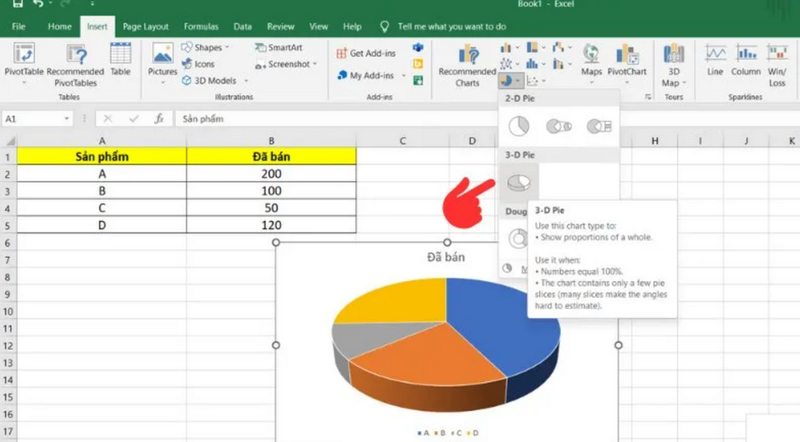Click the Sản phẩm header cell
The image size is (800, 442).
coord(102,157)
